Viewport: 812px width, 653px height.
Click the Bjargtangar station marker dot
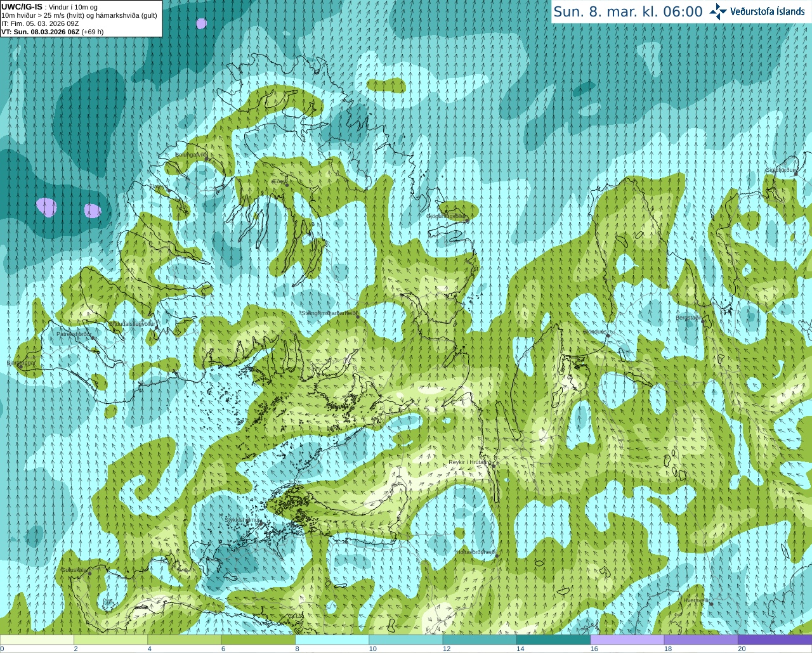coord(20,367)
